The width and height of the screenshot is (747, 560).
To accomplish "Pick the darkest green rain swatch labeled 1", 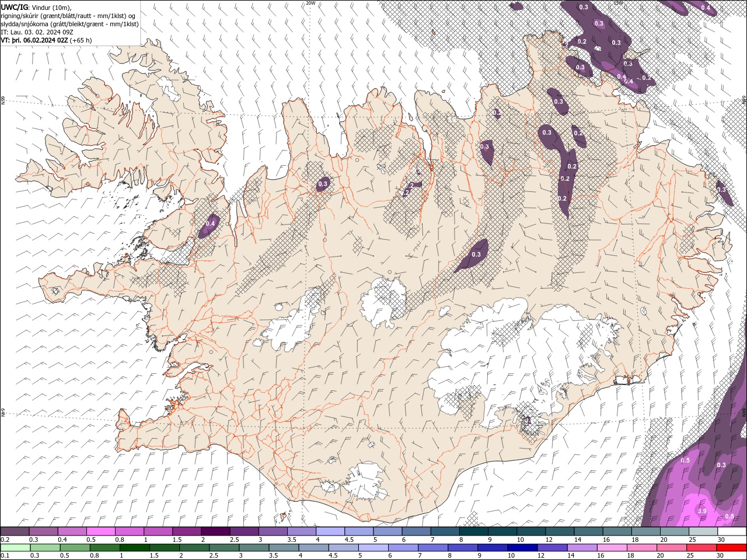I will (134, 548).
